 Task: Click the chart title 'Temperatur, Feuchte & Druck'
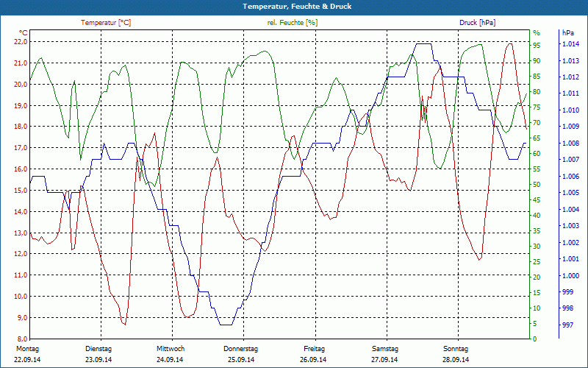pyautogui.click(x=297, y=7)
